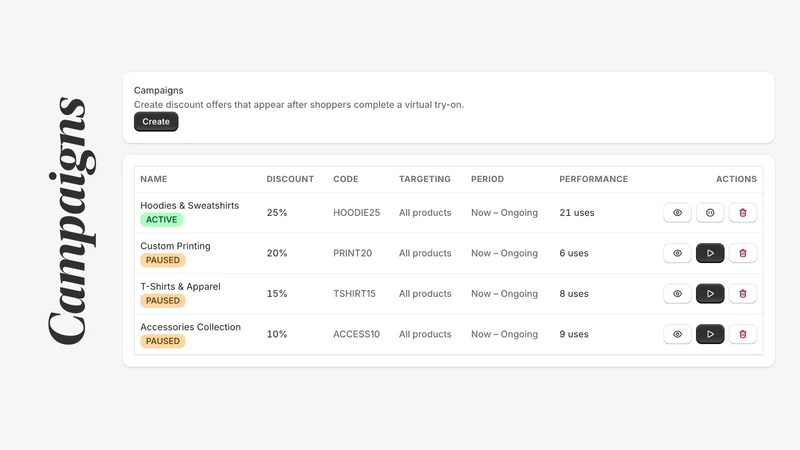This screenshot has height=450, width=800.
Task: Click the 8 uses performance value
Action: [x=573, y=293]
